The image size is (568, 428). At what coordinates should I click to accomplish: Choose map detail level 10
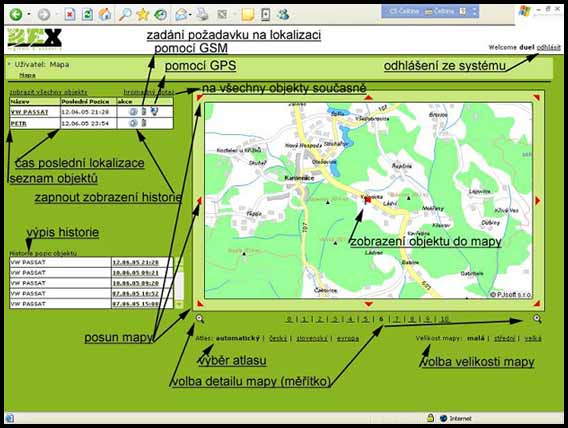coord(444,319)
